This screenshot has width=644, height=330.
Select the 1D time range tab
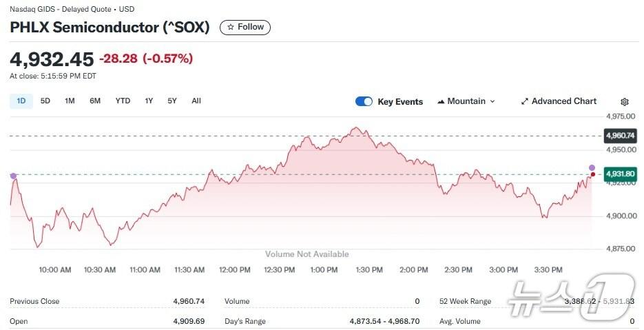click(x=21, y=101)
